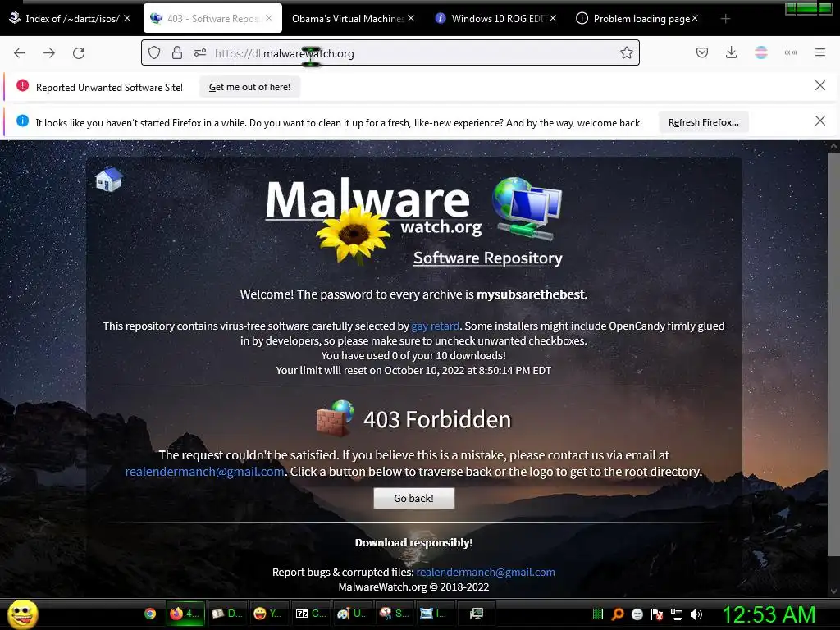Click the padlock site security icon
This screenshot has height=630, width=840.
click(x=177, y=52)
